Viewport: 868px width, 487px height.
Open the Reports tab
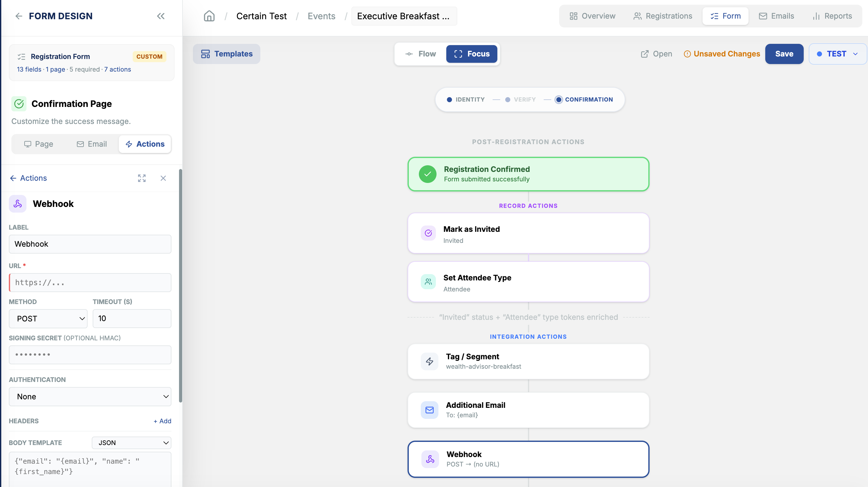pyautogui.click(x=832, y=16)
